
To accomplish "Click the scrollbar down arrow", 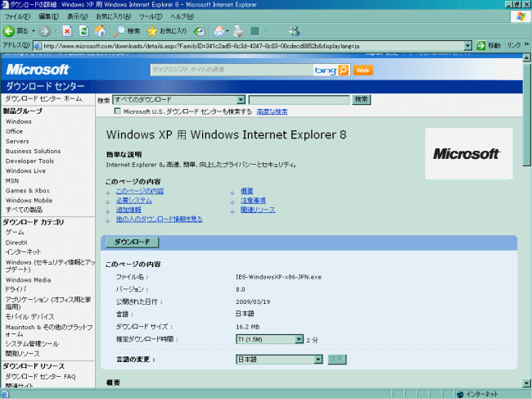I will click(526, 383).
